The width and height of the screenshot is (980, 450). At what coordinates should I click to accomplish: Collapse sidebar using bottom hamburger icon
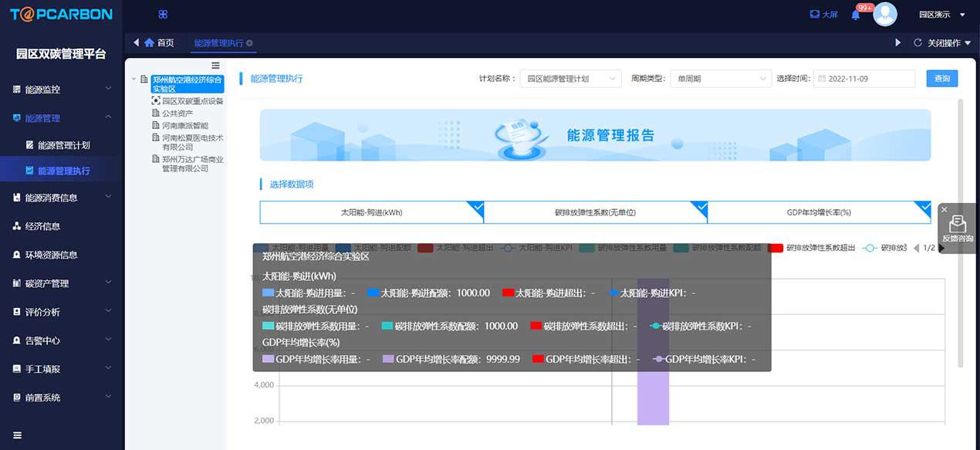[17, 435]
